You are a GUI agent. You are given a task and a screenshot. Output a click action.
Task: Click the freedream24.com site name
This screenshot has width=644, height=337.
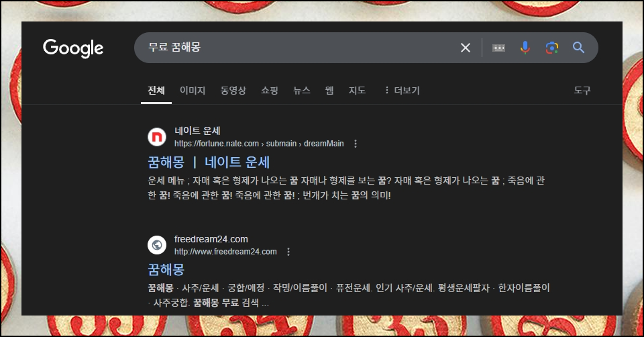coord(211,239)
